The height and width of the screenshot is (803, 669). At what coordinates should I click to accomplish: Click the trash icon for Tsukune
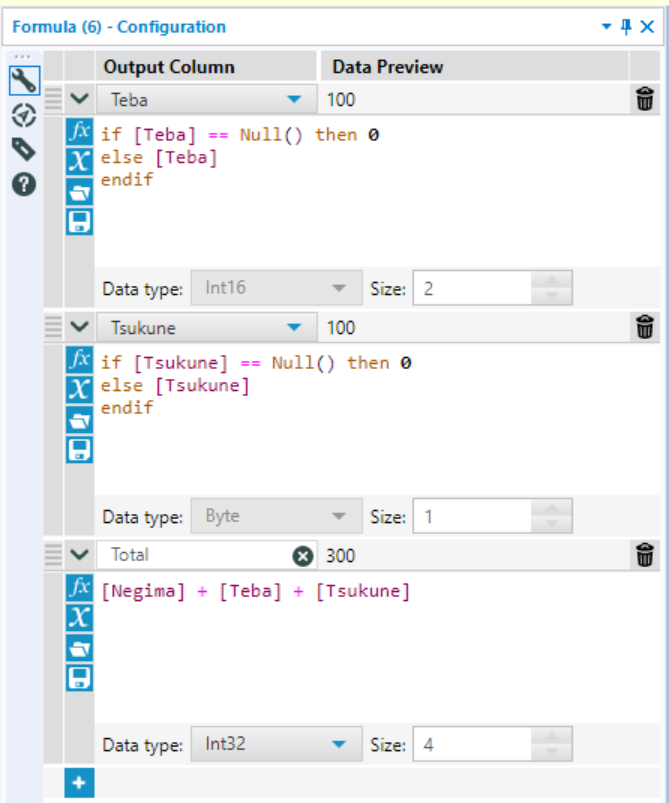pyautogui.click(x=645, y=327)
